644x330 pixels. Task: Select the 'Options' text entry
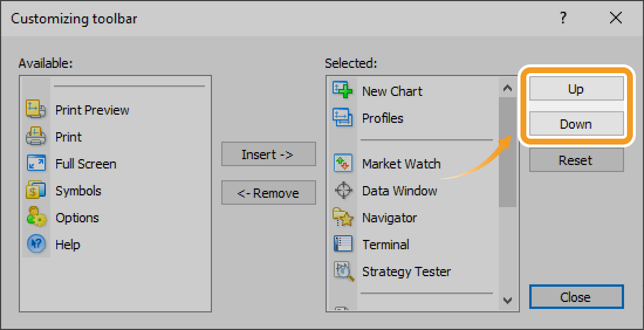tap(77, 218)
